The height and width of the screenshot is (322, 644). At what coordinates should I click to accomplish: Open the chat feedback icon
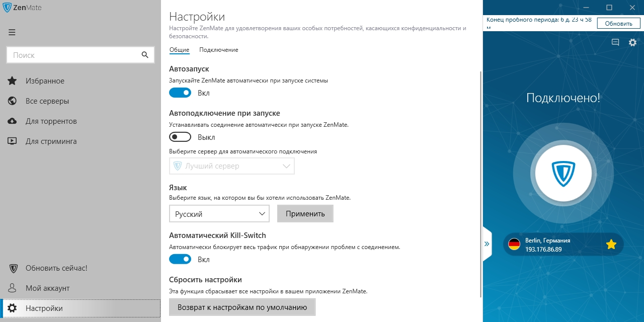[615, 43]
